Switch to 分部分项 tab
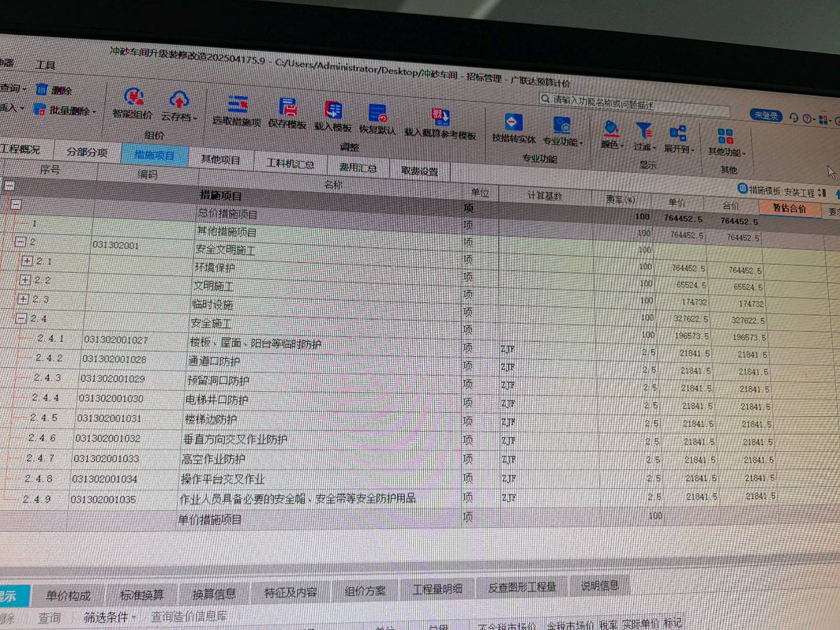This screenshot has height=630, width=840. click(87, 152)
